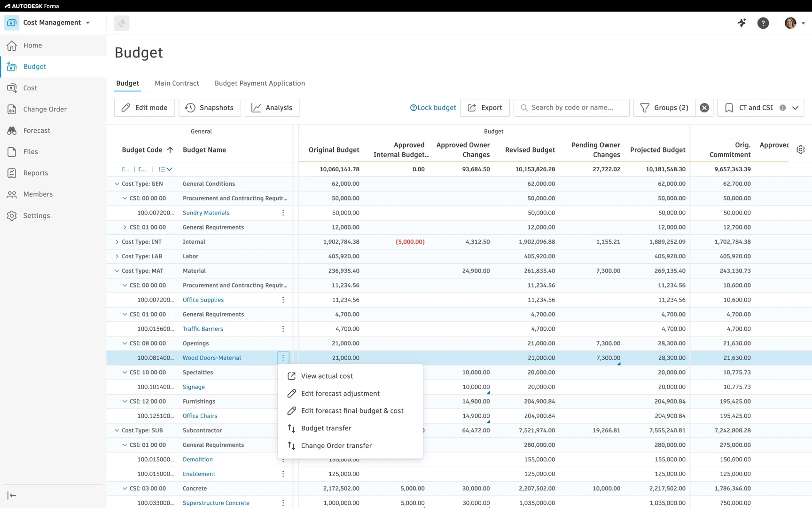Collapse CSI: 08 00 00 Openings row

point(125,343)
